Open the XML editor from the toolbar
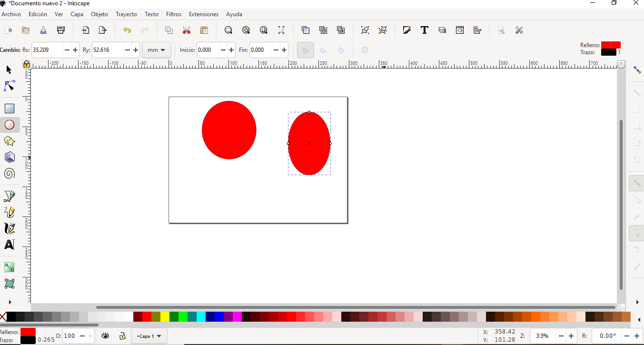 coord(460,30)
